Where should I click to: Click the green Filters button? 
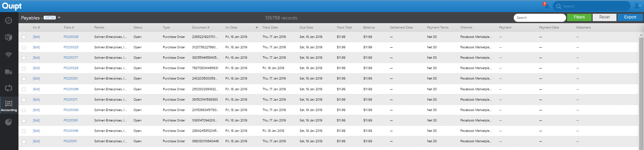(x=579, y=17)
